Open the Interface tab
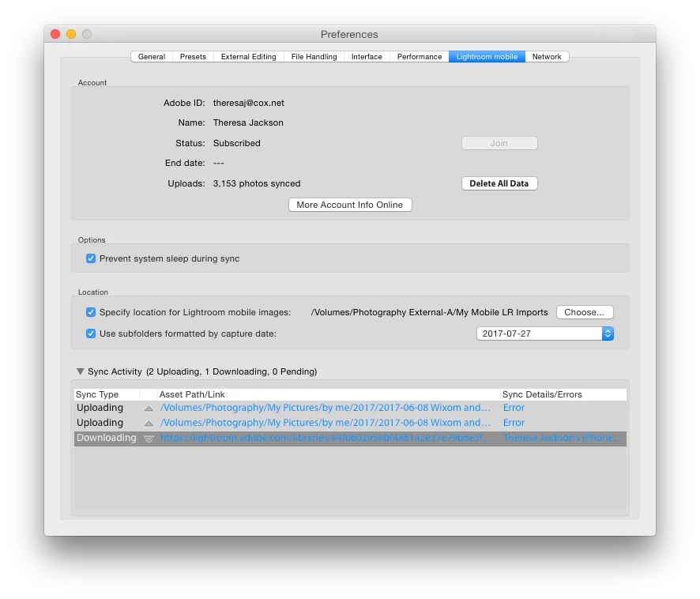This screenshot has width=700, height=599. click(367, 57)
